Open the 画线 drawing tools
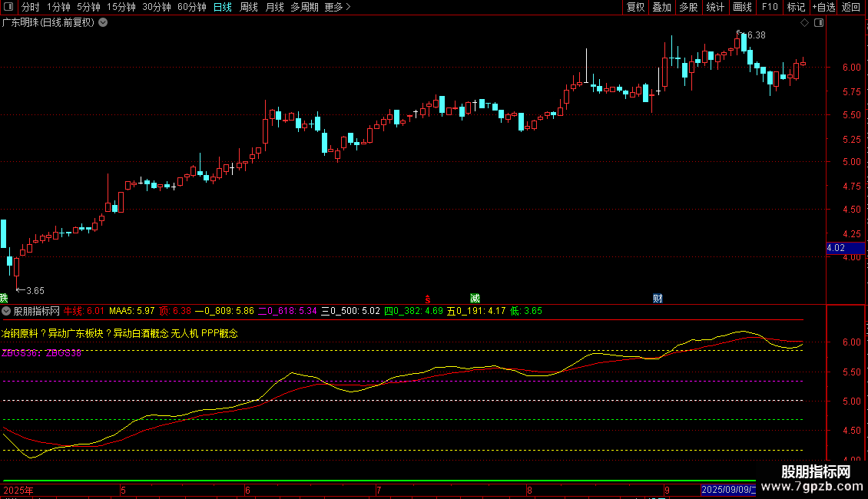Image resolution: width=868 pixels, height=499 pixels. coord(742,7)
